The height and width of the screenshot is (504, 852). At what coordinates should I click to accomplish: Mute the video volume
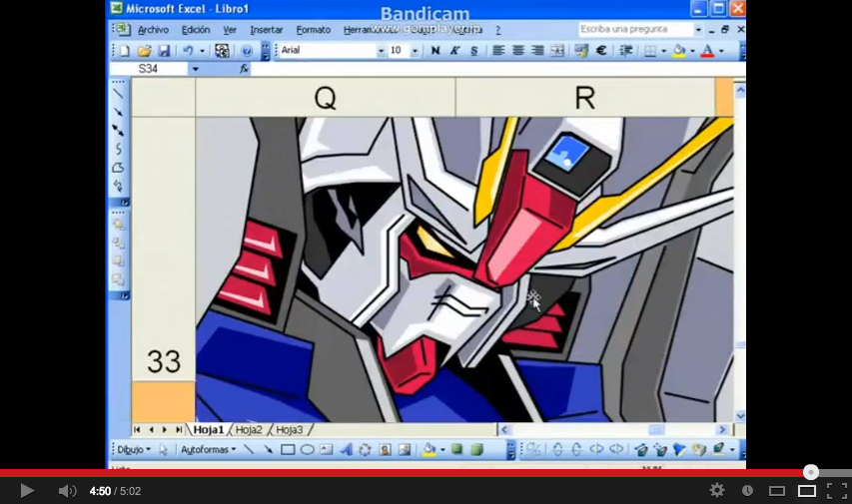click(x=67, y=490)
